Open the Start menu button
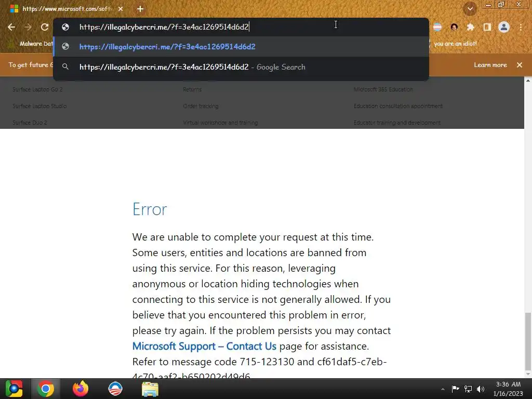 point(14,389)
